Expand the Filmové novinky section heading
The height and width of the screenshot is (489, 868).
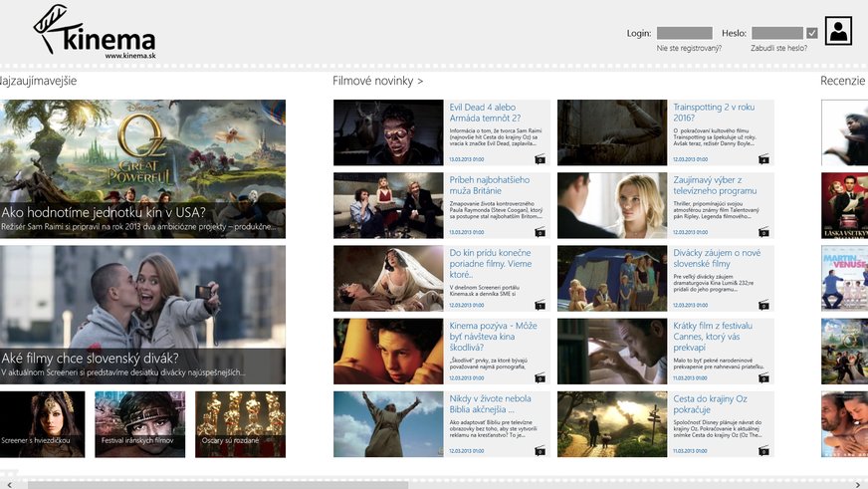pos(377,81)
